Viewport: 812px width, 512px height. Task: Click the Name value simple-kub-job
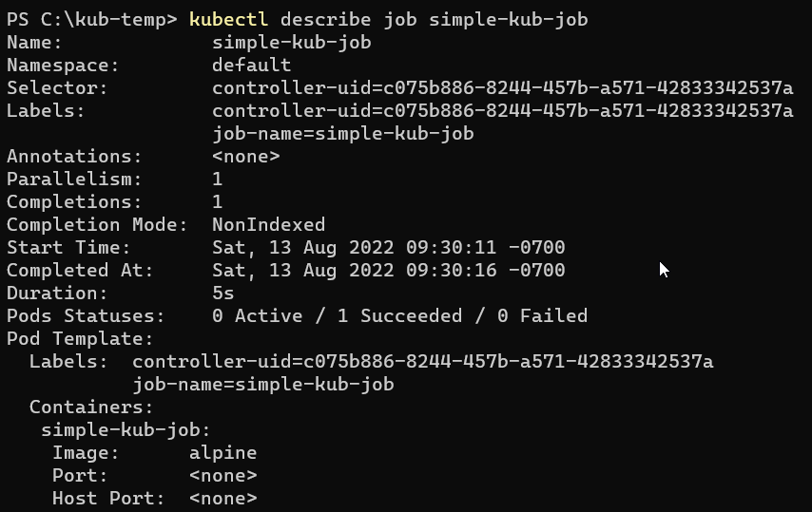(x=292, y=43)
